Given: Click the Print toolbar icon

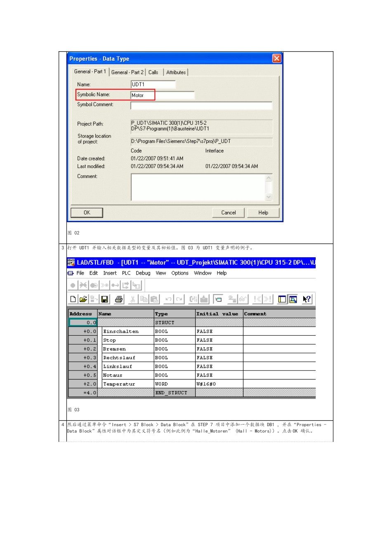Looking at the screenshot, I should (119, 299).
